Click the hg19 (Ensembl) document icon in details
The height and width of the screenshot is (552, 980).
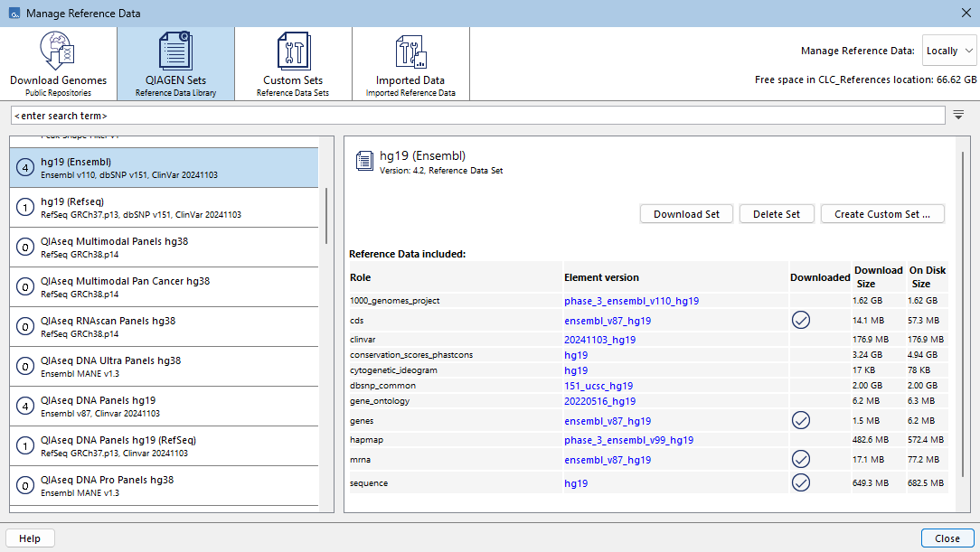click(364, 162)
